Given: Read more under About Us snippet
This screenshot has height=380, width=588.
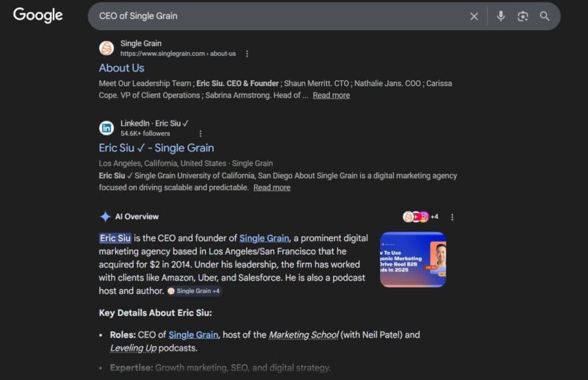Looking at the screenshot, I should [x=331, y=96].
